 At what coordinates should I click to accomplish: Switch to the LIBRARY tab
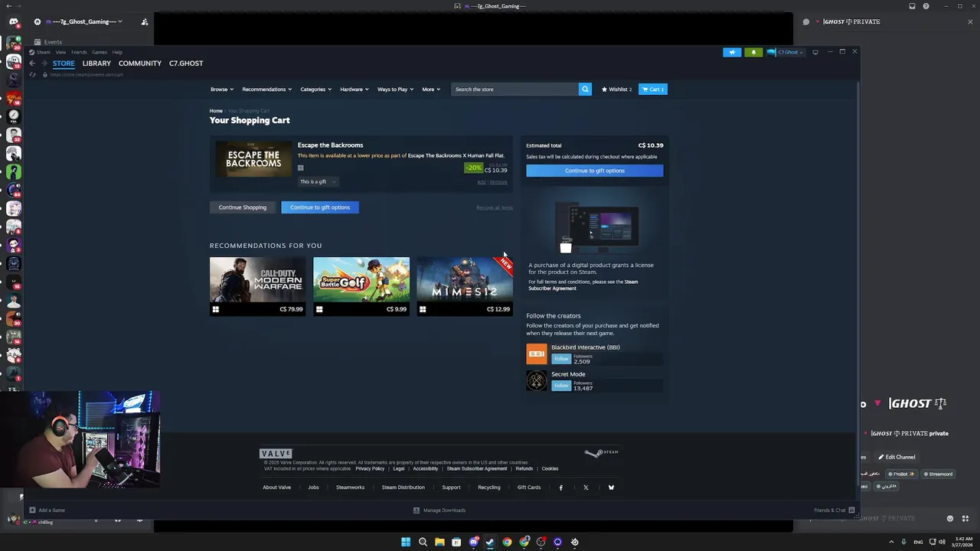(96, 64)
